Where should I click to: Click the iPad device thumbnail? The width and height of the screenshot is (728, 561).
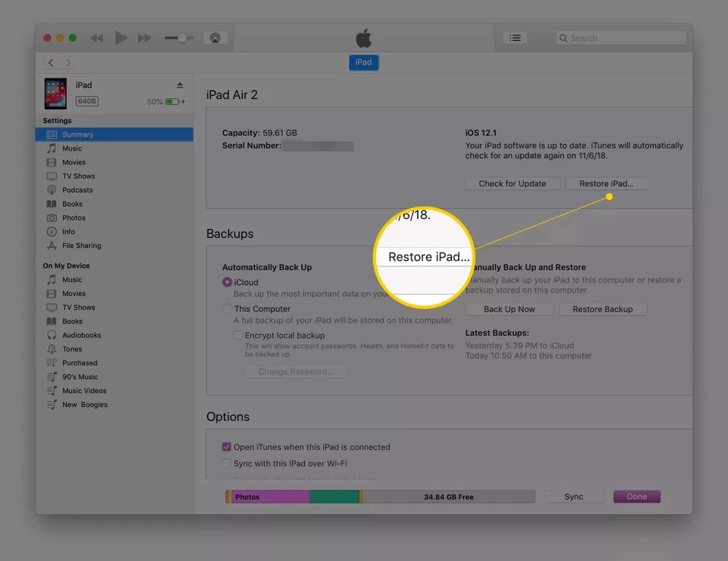[x=55, y=93]
